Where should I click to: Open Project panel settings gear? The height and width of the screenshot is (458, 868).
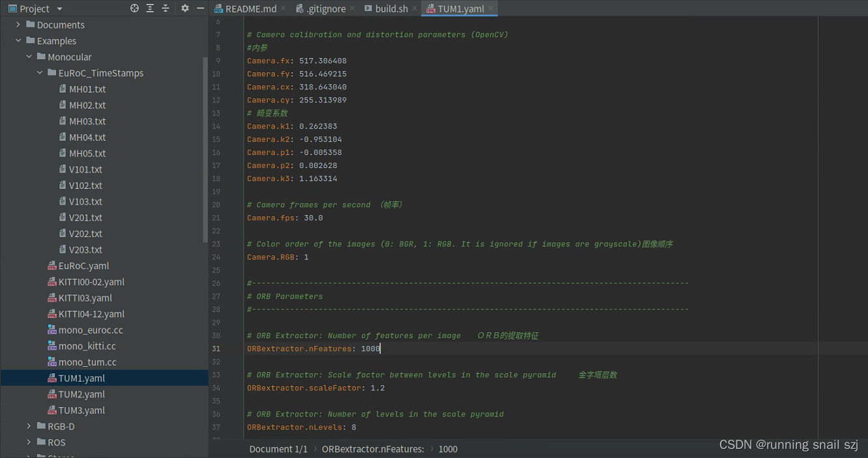185,8
